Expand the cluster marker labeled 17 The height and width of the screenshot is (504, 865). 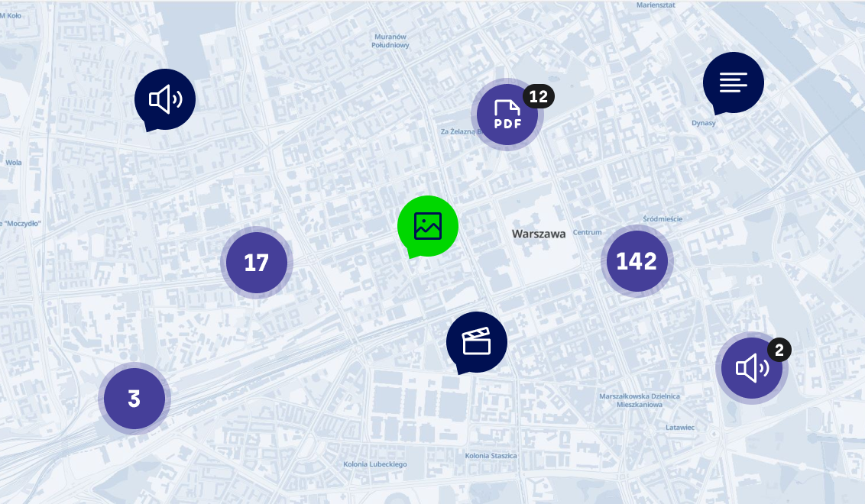pyautogui.click(x=256, y=263)
